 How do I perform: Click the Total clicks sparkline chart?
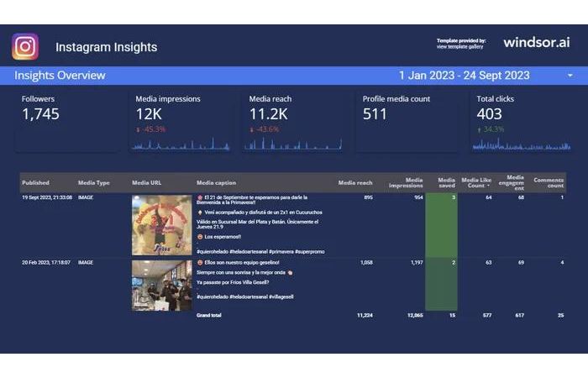(x=522, y=144)
